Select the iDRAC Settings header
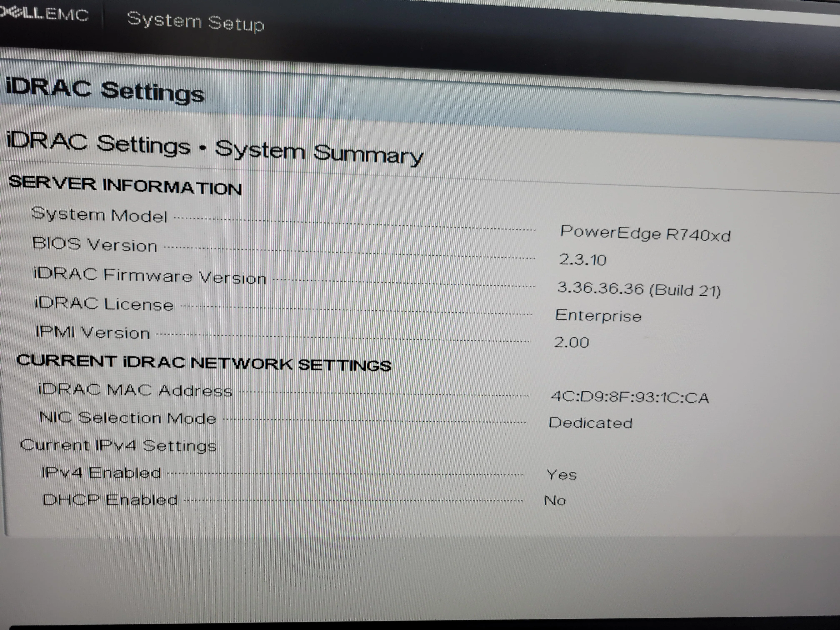Viewport: 840px width, 630px height. point(105,91)
